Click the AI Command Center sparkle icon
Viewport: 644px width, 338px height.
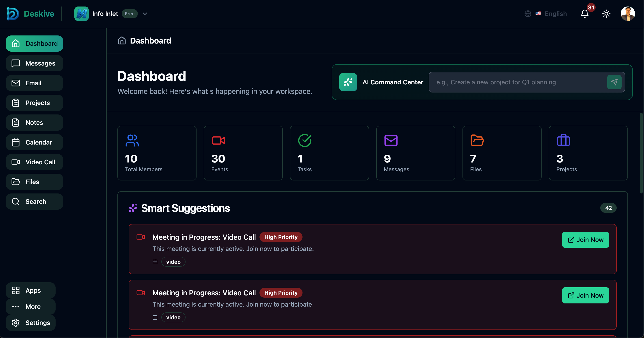[348, 82]
